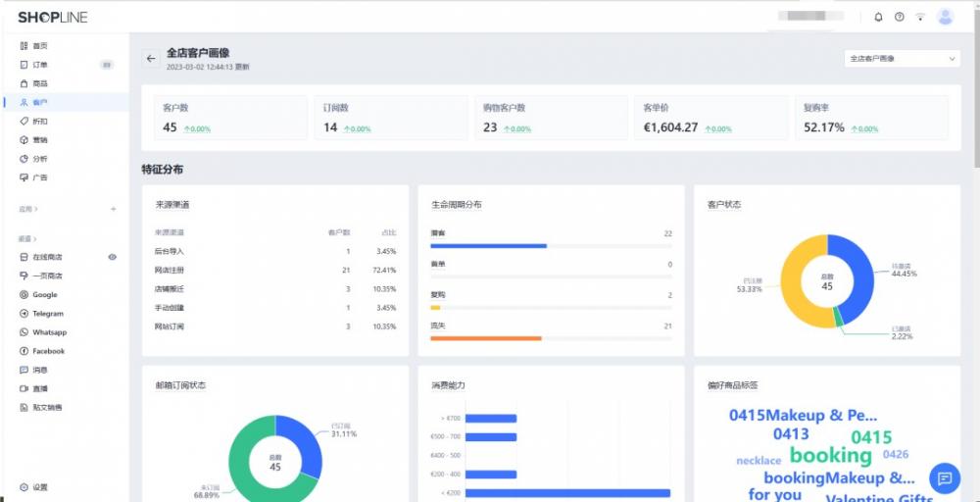Screen dimensions: 980x502
Task: Click the back arrow beside 全店客户画像
Action: point(151,59)
